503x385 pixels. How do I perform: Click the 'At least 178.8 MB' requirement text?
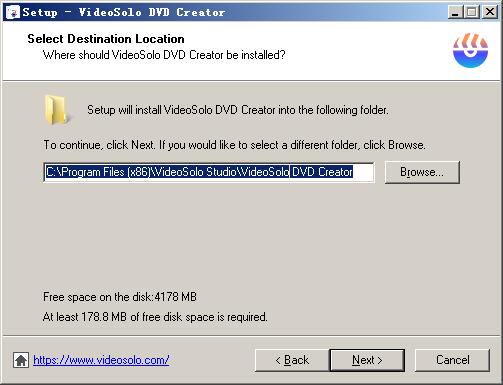pos(155,317)
